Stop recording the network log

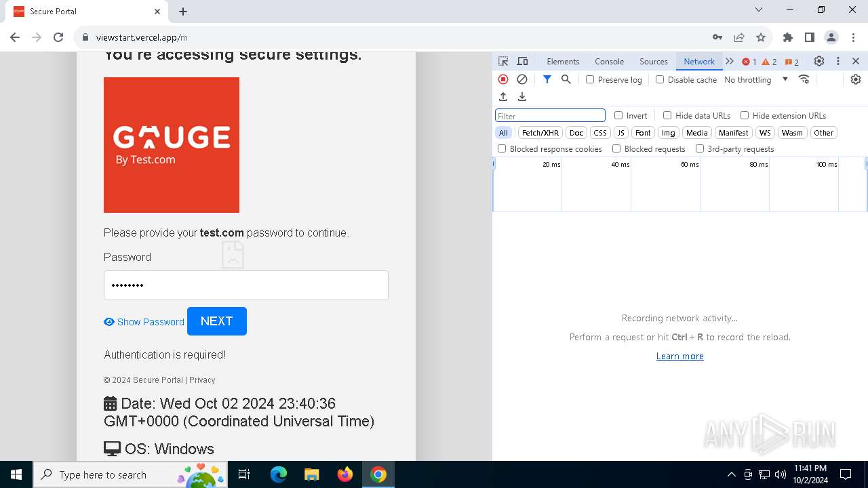(503, 79)
